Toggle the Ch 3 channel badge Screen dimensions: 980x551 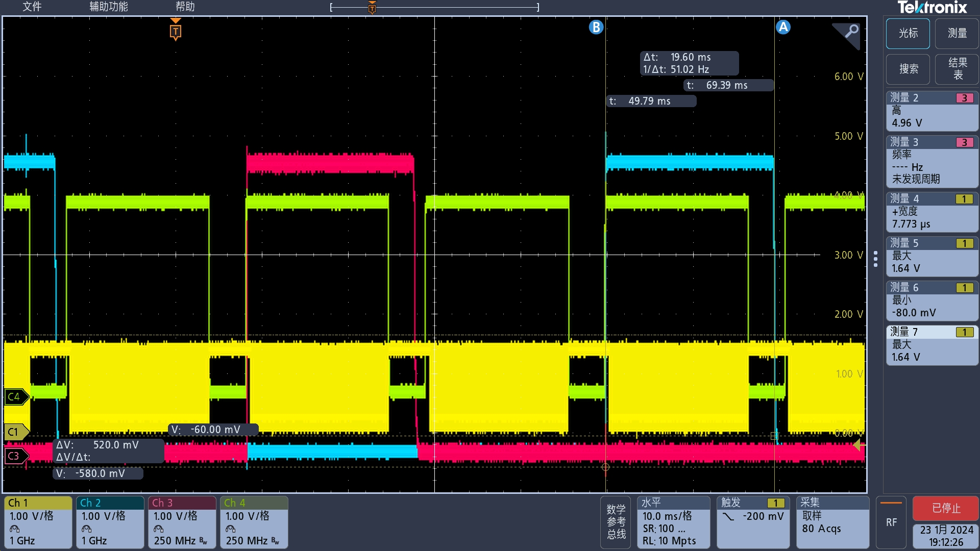pos(182,522)
